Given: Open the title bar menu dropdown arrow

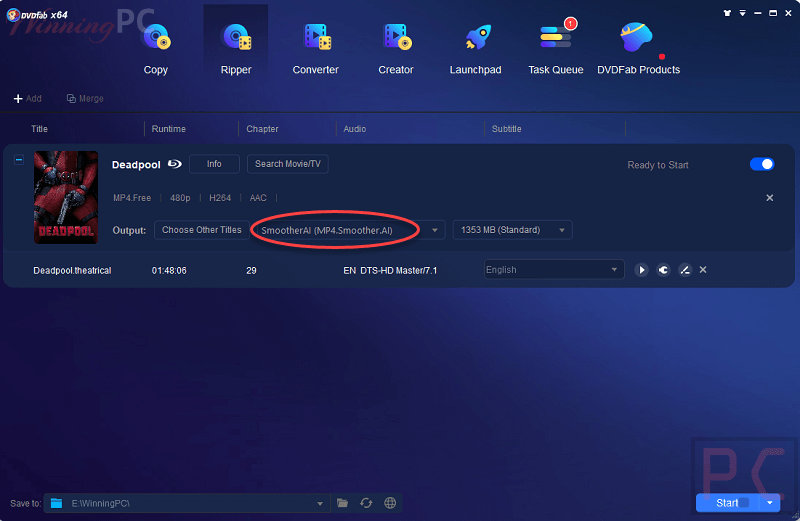Looking at the screenshot, I should [742, 13].
